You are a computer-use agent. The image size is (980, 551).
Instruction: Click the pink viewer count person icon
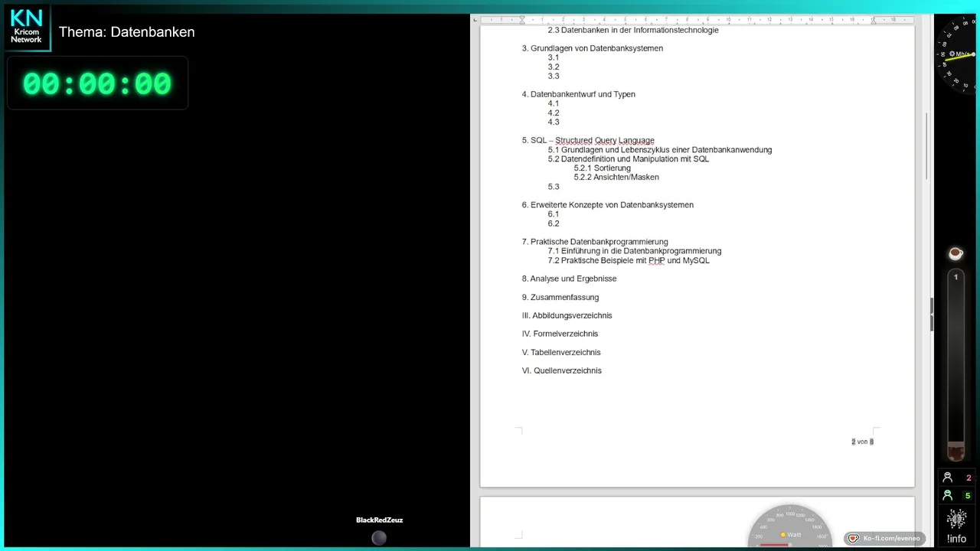[947, 478]
